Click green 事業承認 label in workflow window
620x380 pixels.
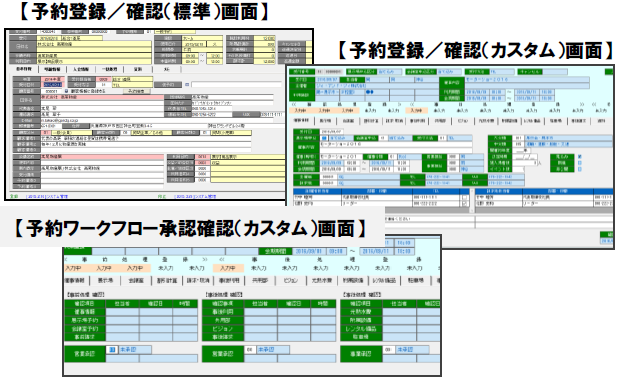click(x=361, y=354)
